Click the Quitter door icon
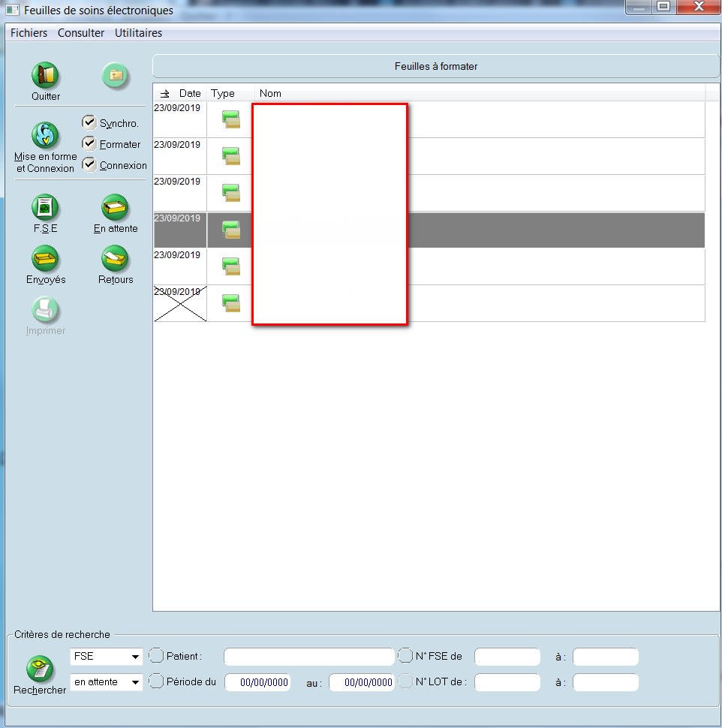 [45, 76]
